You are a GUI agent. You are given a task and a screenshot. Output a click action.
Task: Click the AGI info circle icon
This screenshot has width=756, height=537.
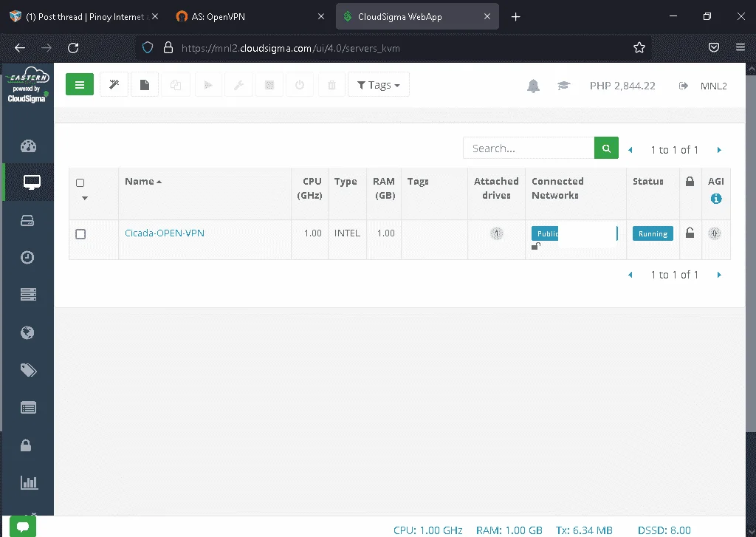click(x=716, y=198)
